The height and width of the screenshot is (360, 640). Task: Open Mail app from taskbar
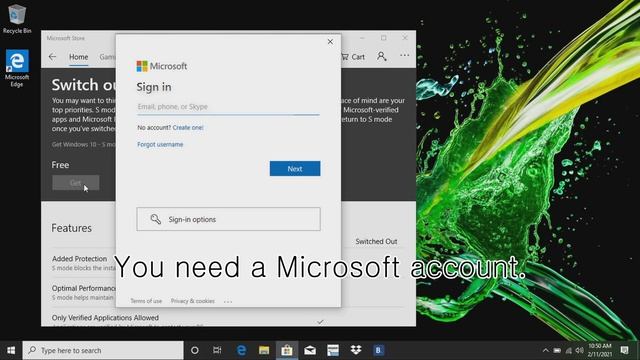[310, 350]
